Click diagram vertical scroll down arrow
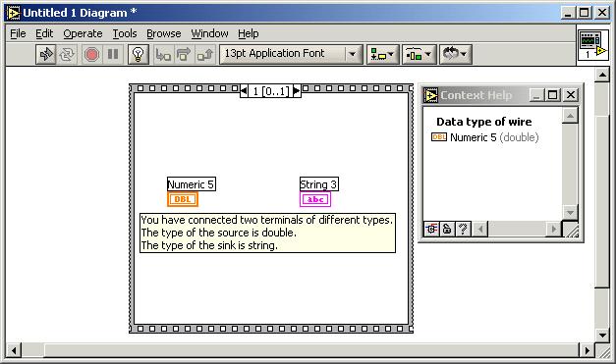616x364 pixels. pyautogui.click(x=602, y=335)
